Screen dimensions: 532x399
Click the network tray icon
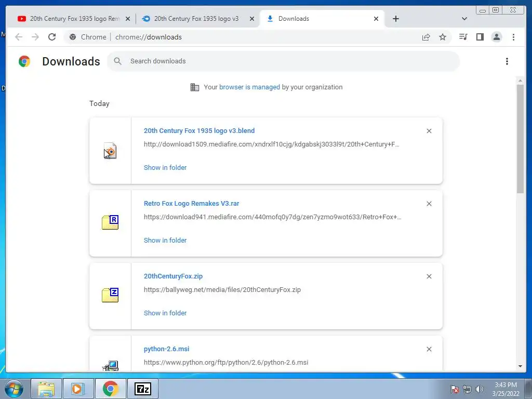click(467, 389)
